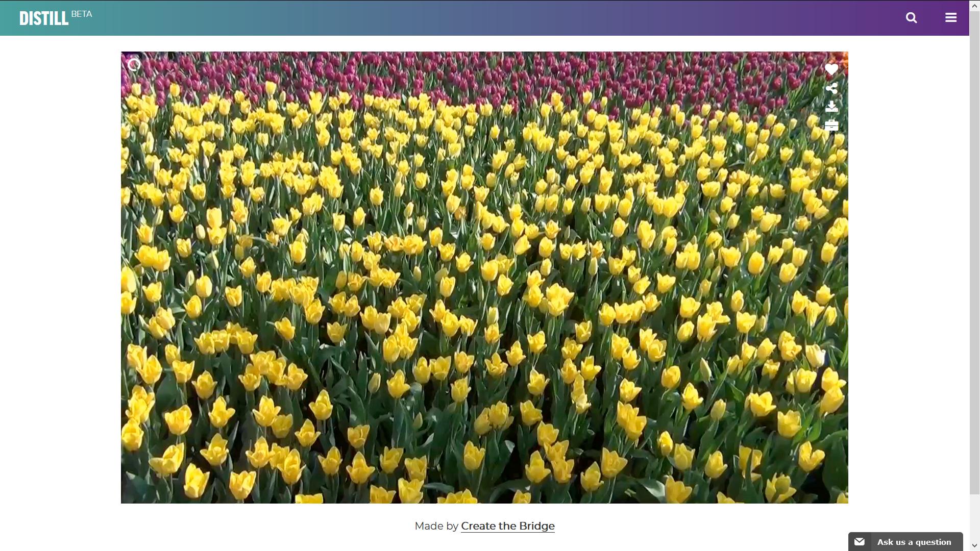The image size is (980, 551).
Task: Open the search icon in header
Action: [x=911, y=18]
